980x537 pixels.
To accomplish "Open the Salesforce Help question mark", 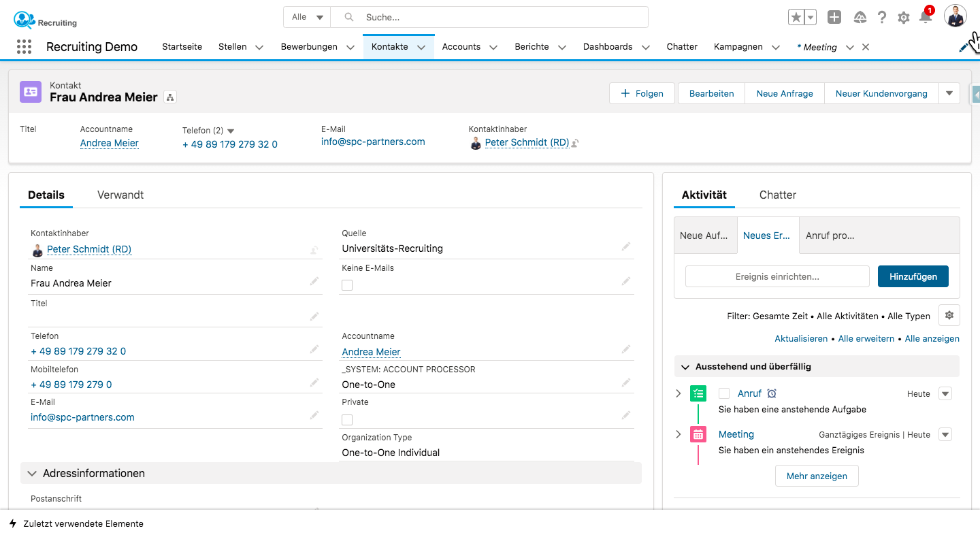I will [x=882, y=18].
